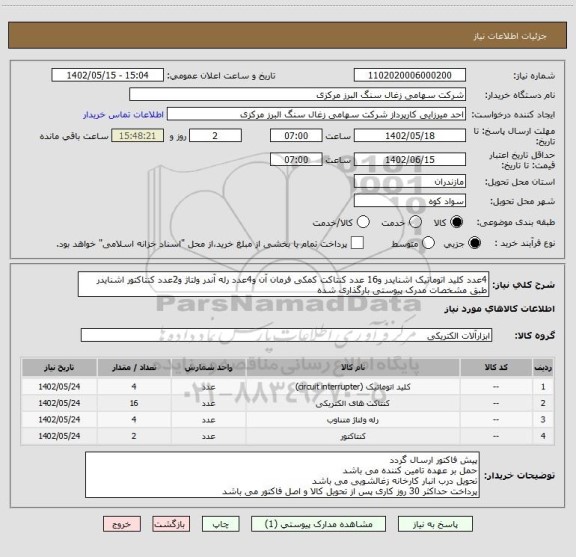Click the نام دستگاه خریدار field
This screenshot has height=557, width=576.
click(298, 95)
